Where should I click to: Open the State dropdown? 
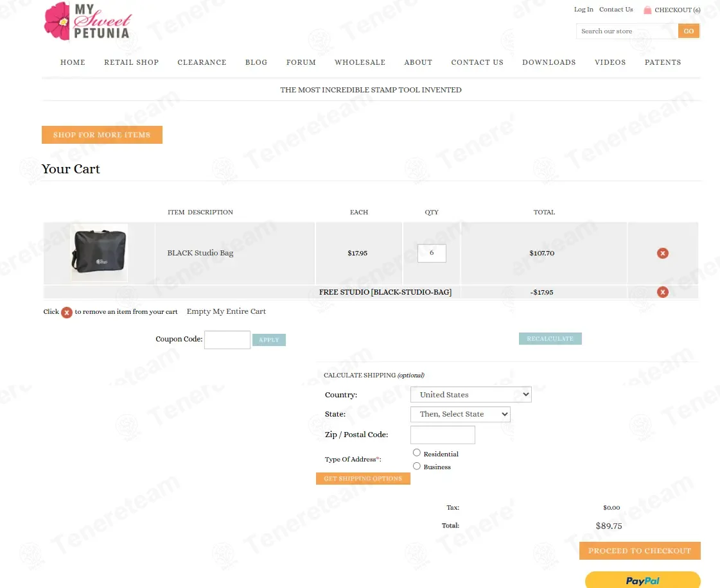(460, 414)
